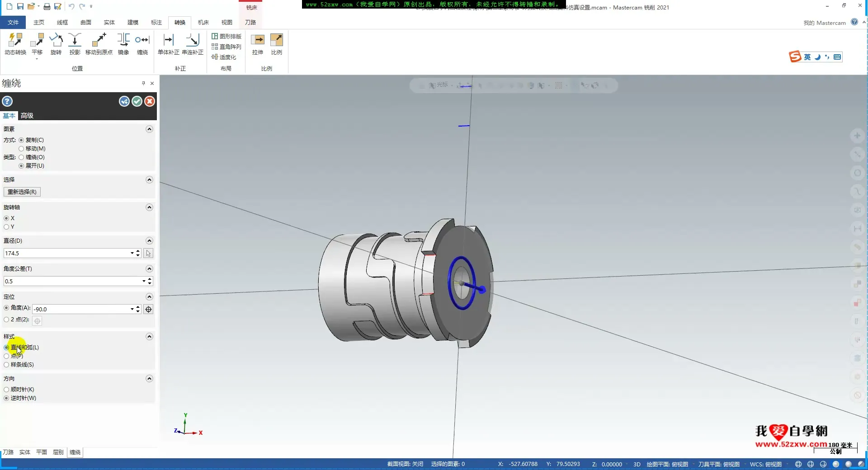868x470 pixels.
Task: Click Rectangular Array (直角阵列) command
Action: tap(226, 47)
